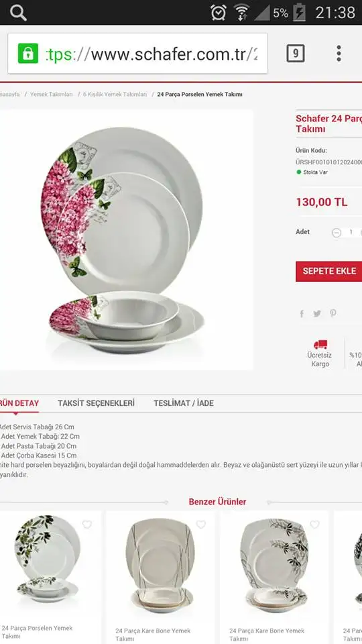Share product on Twitter icon
The width and height of the screenshot is (362, 644).
(x=317, y=314)
